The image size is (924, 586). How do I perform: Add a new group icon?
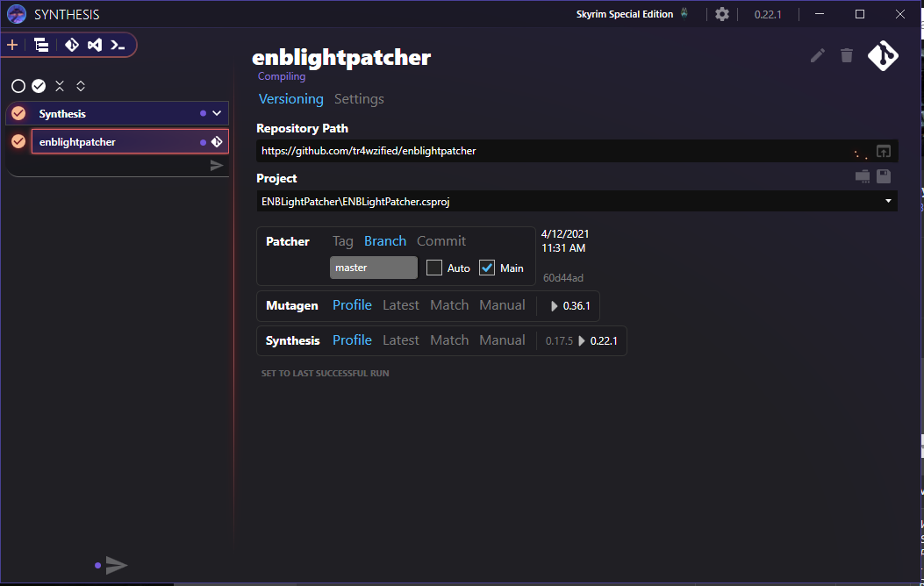coord(41,45)
